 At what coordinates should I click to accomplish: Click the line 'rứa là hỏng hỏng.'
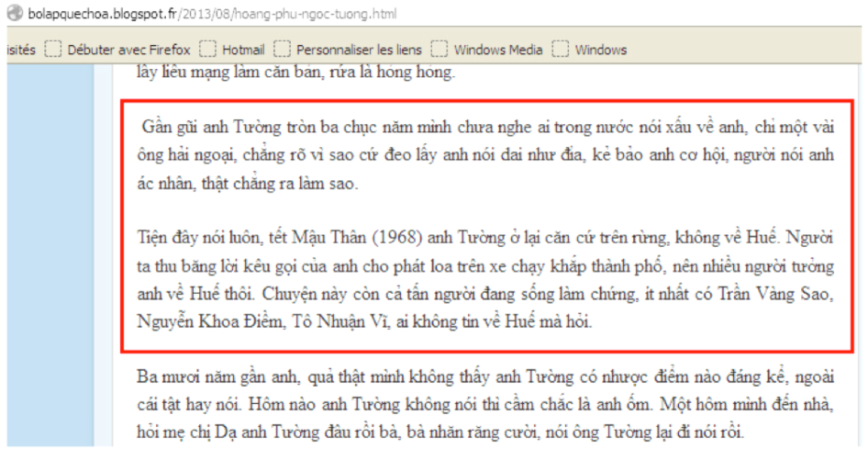click(392, 72)
